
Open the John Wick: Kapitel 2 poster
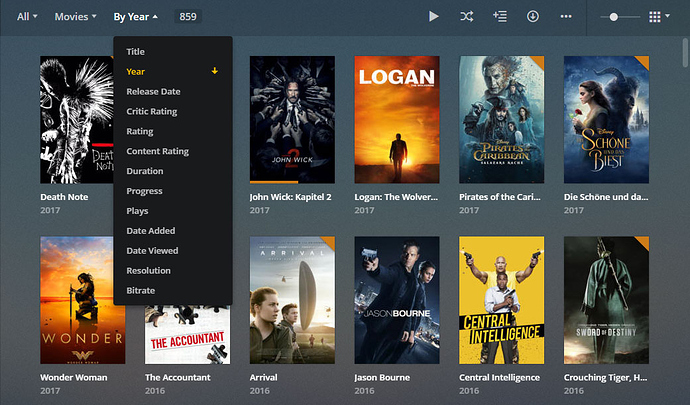click(x=292, y=119)
